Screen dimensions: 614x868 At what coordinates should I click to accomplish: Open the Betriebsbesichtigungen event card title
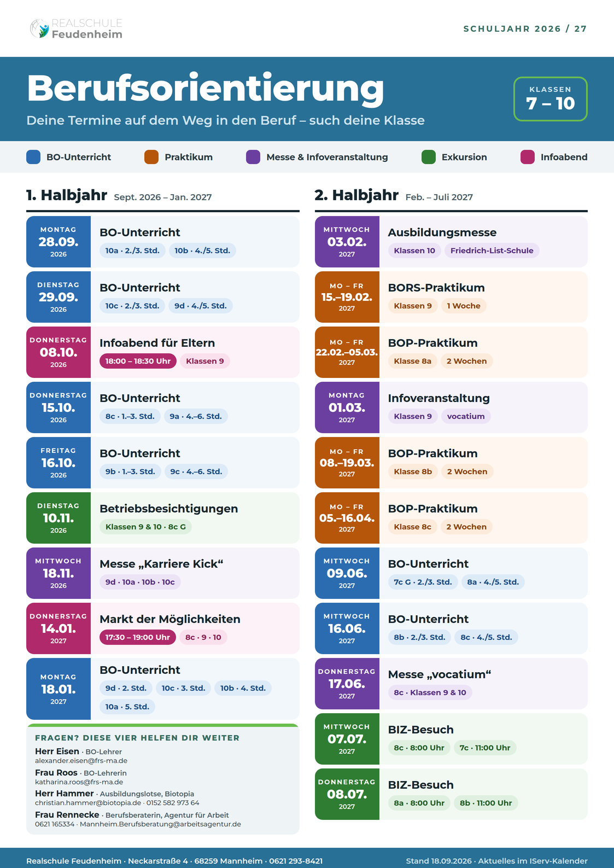coord(168,509)
